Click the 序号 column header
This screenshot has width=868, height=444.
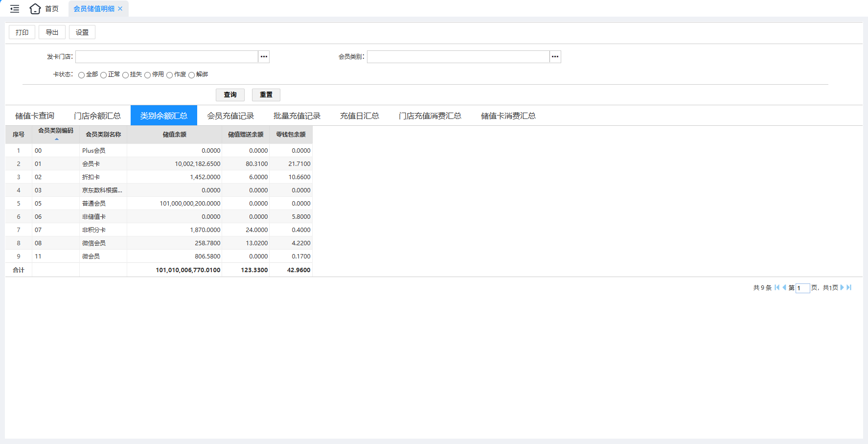[x=19, y=134]
